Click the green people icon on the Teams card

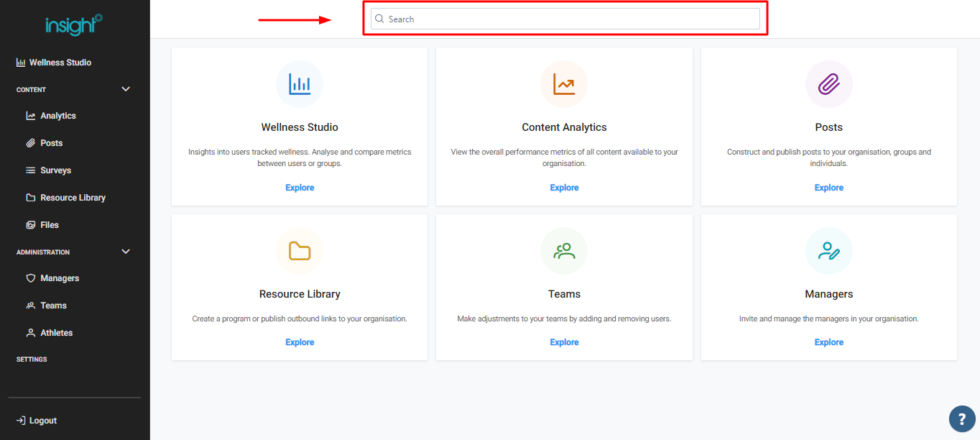click(x=564, y=251)
